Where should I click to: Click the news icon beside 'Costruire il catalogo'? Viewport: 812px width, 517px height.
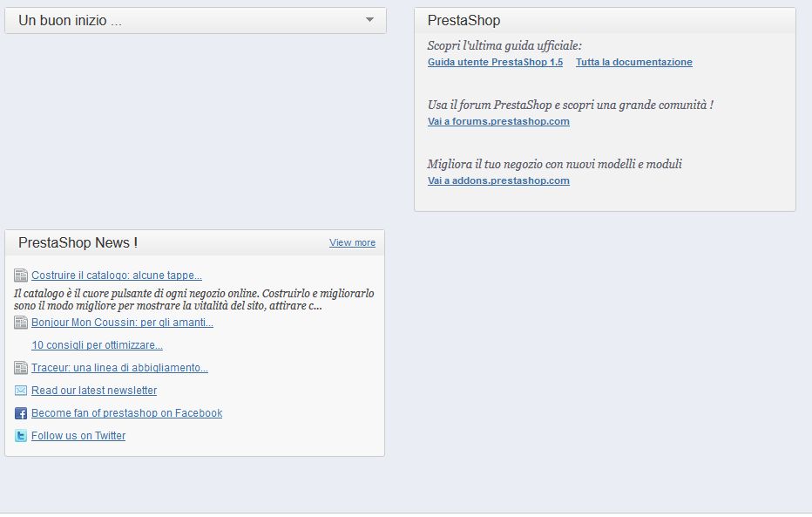coord(21,276)
